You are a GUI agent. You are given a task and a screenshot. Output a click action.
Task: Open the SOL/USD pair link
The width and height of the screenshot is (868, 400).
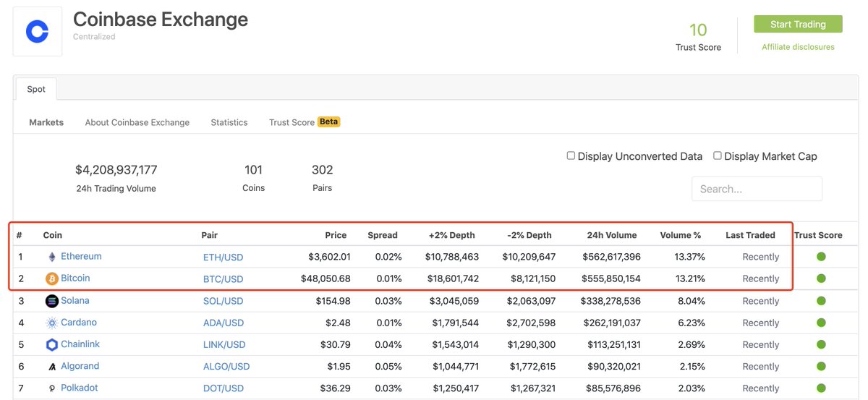coord(223,301)
